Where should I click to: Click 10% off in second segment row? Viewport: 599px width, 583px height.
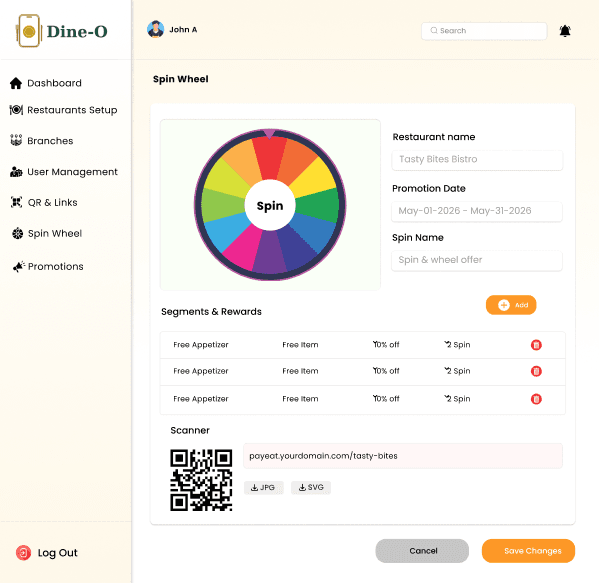(386, 371)
